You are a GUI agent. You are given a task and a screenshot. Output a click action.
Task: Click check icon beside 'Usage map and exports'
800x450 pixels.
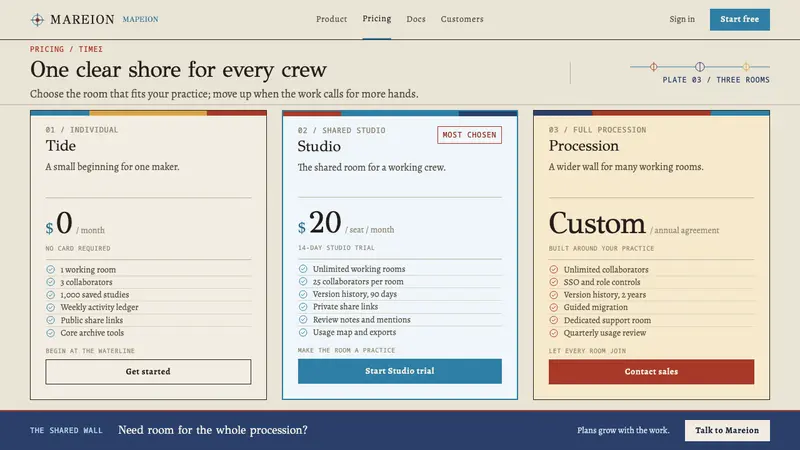point(303,333)
